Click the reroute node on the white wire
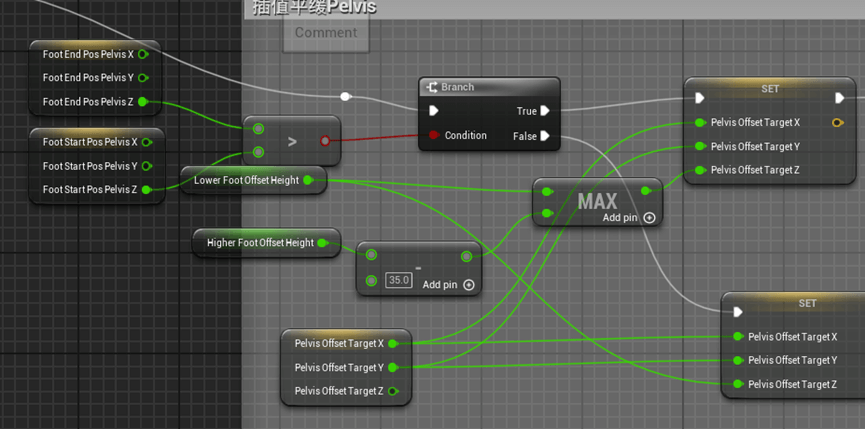865x429 pixels. pyautogui.click(x=345, y=97)
